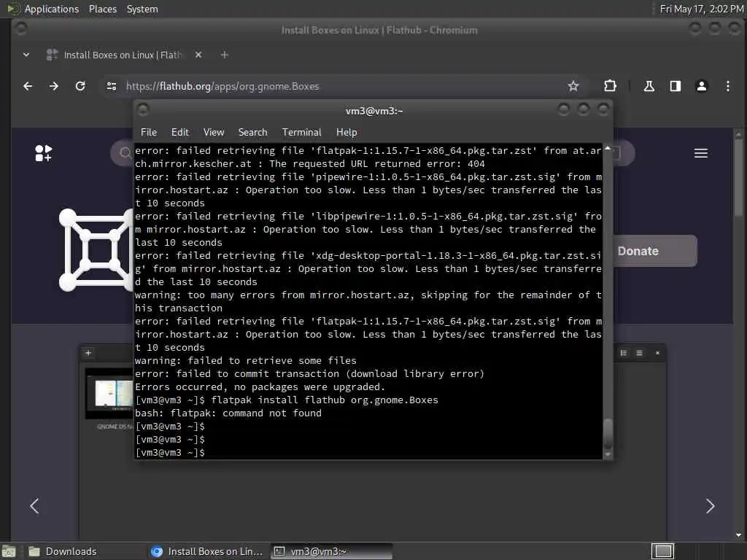Open the Help menu in terminal
This screenshot has width=747, height=560.
point(347,133)
